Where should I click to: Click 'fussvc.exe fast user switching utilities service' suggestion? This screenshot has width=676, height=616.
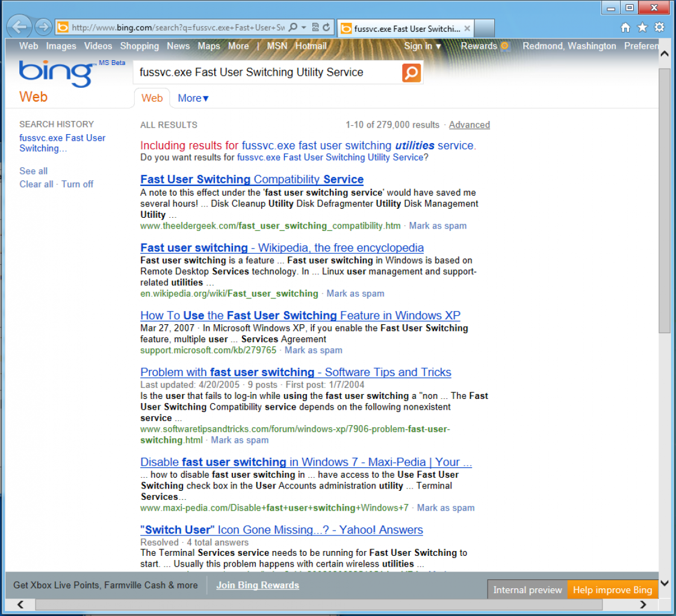(x=358, y=146)
